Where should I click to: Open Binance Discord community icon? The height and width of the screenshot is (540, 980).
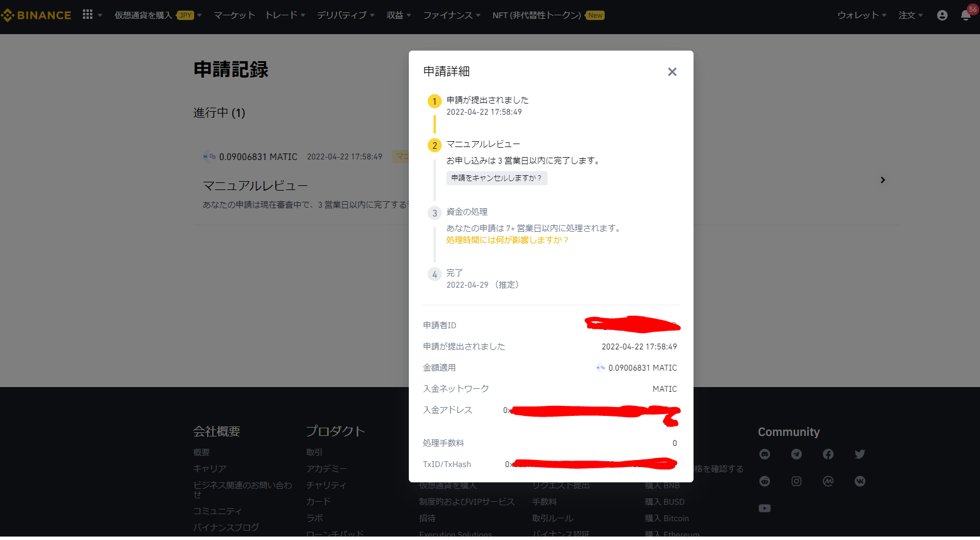click(x=765, y=454)
